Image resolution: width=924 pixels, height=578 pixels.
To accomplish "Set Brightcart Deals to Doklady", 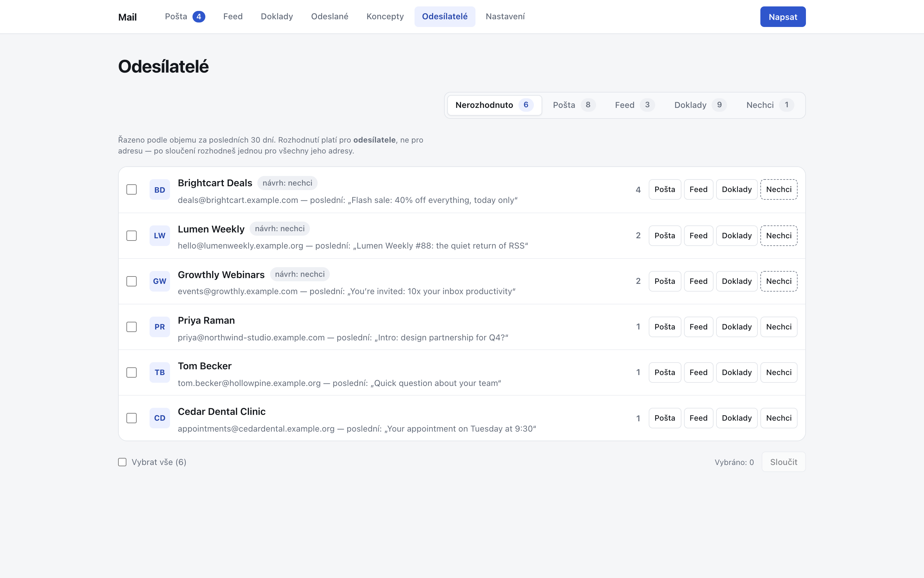I will [x=737, y=189].
